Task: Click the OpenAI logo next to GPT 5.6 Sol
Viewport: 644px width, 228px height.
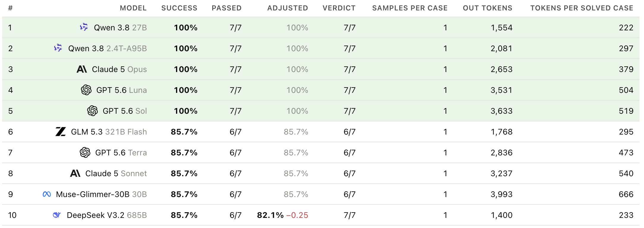Action: (92, 111)
